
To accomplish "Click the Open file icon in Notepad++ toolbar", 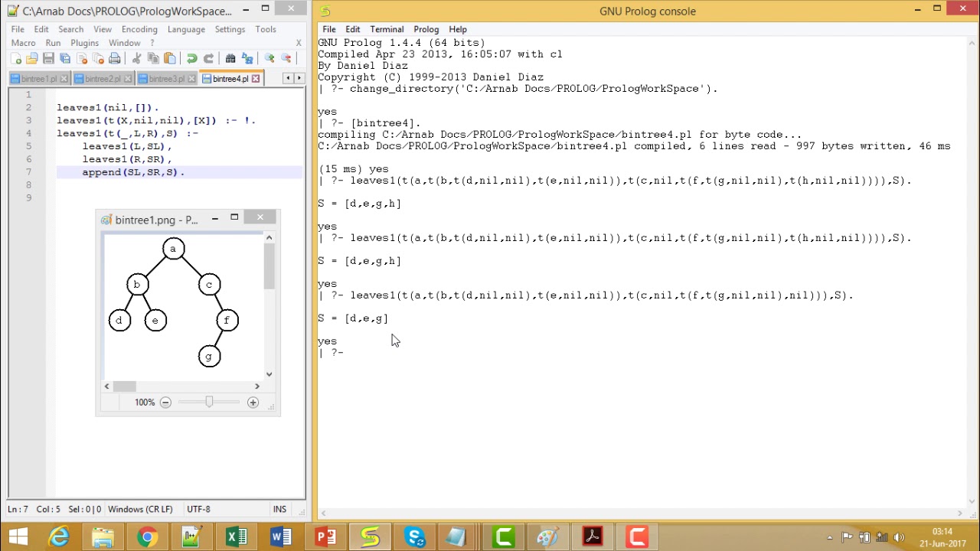I will click(x=31, y=58).
